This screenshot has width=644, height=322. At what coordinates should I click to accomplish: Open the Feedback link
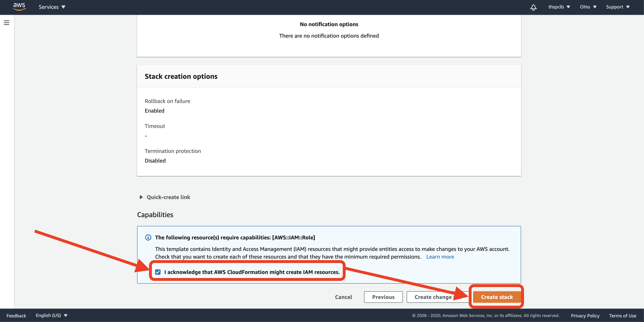[x=16, y=316]
